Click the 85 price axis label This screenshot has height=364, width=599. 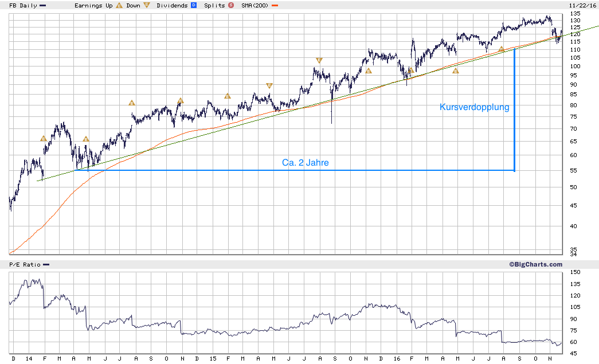click(573, 95)
